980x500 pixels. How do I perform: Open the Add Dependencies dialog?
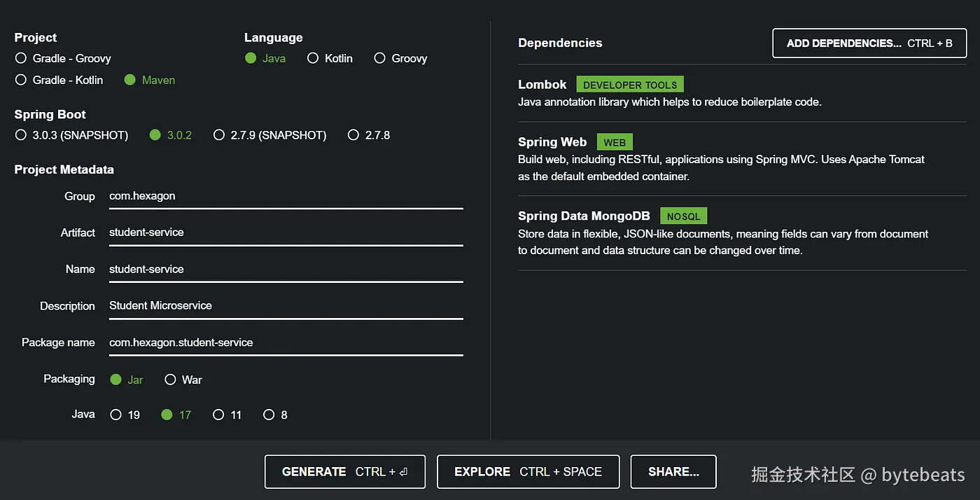[869, 43]
